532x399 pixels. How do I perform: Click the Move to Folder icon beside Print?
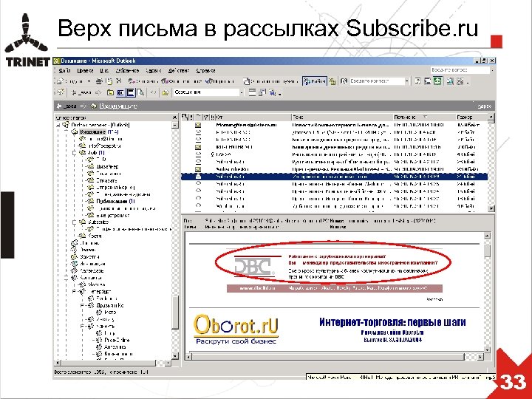[109, 81]
